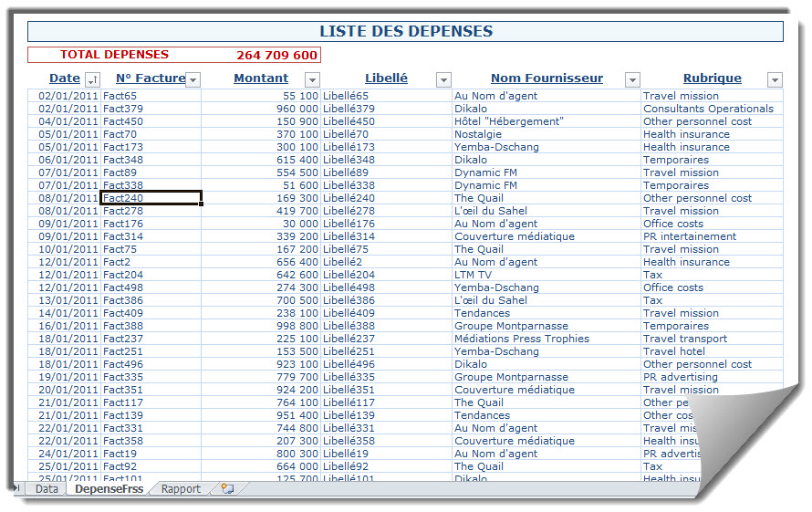Switch to the Data sheet tab
The image size is (812, 512).
[47, 488]
